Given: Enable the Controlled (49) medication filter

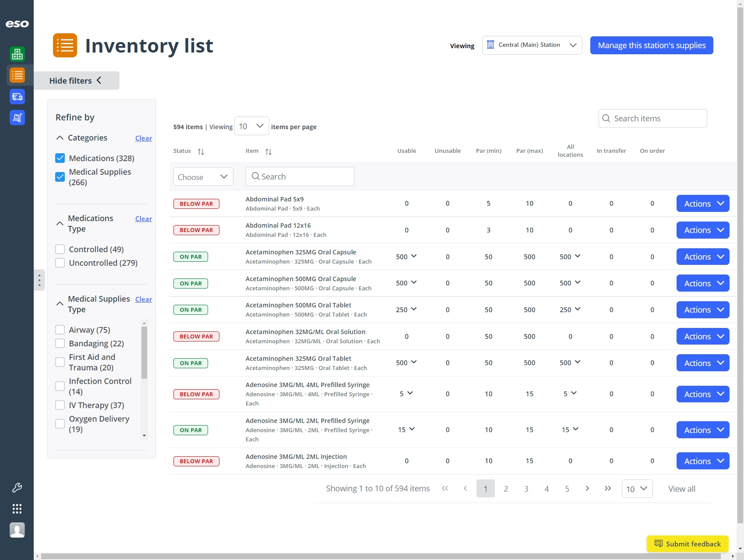Looking at the screenshot, I should coord(60,249).
